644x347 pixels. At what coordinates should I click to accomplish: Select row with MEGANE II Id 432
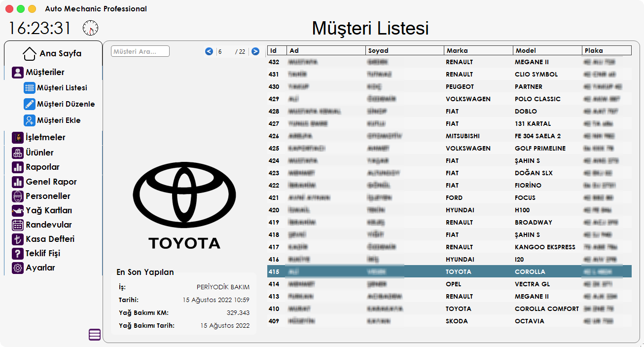click(449, 62)
